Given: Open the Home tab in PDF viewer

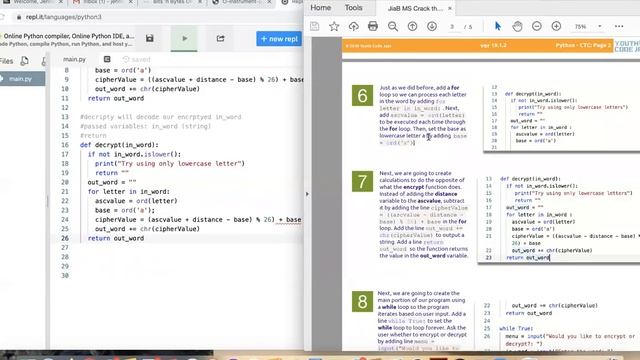Looking at the screenshot, I should (320, 8).
